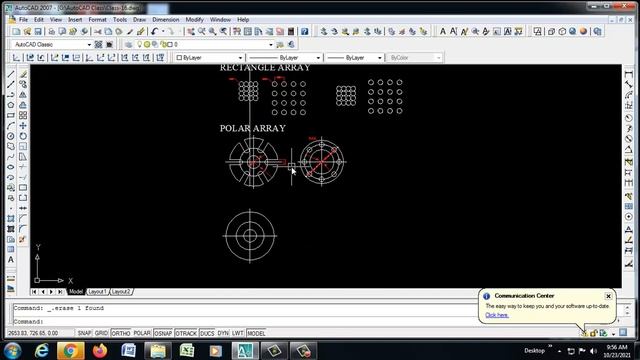
Task: Select the Circle draw tool
Action: (x=11, y=136)
